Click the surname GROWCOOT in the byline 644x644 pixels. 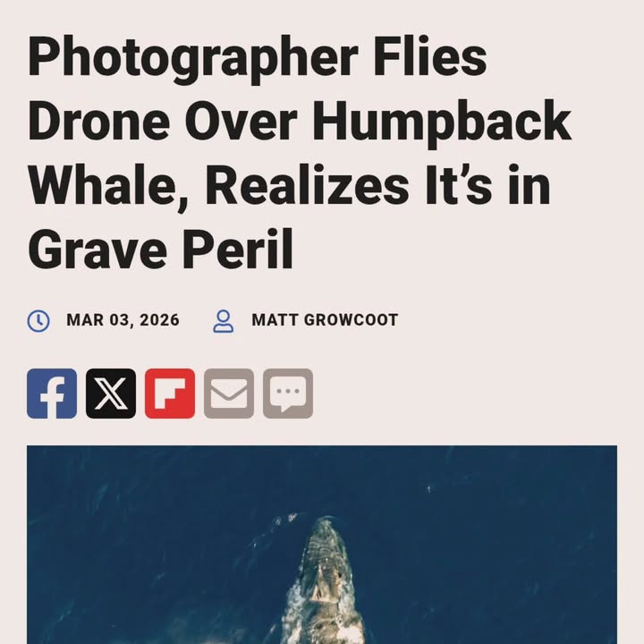point(352,320)
